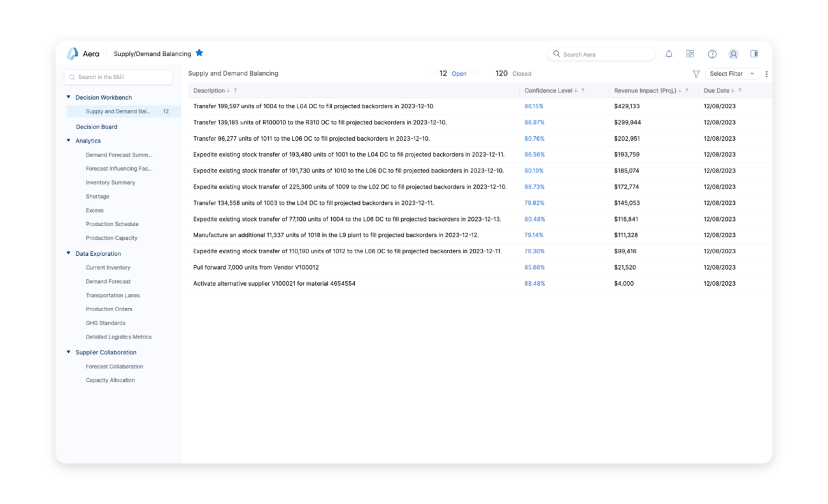The width and height of the screenshot is (828, 504).
Task: Open the Forecast Collaboration page
Action: point(115,366)
